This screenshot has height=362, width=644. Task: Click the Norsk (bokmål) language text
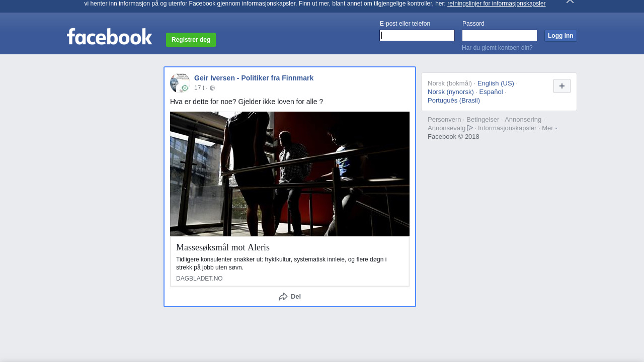450,83
